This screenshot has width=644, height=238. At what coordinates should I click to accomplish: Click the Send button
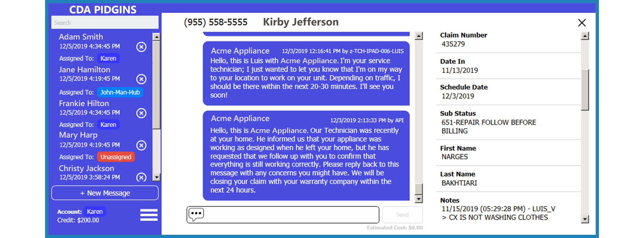tap(402, 215)
